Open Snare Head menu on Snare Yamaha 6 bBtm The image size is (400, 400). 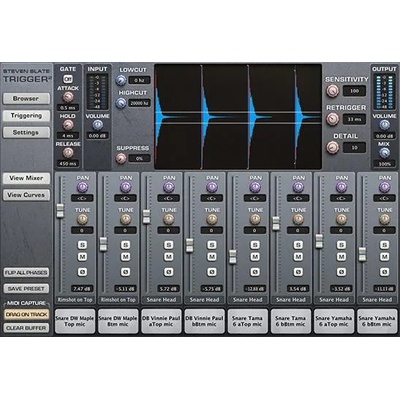(x=377, y=300)
